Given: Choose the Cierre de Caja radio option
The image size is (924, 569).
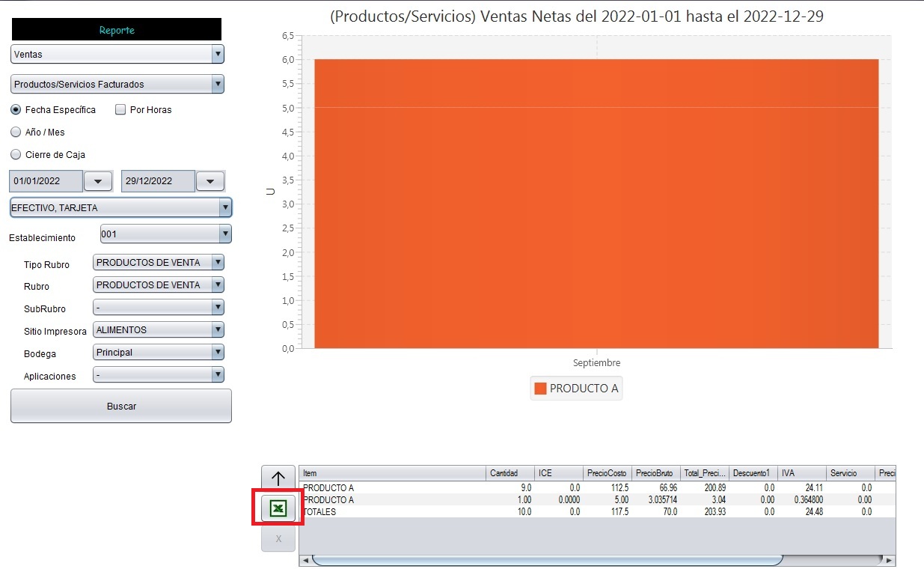Looking at the screenshot, I should point(16,154).
